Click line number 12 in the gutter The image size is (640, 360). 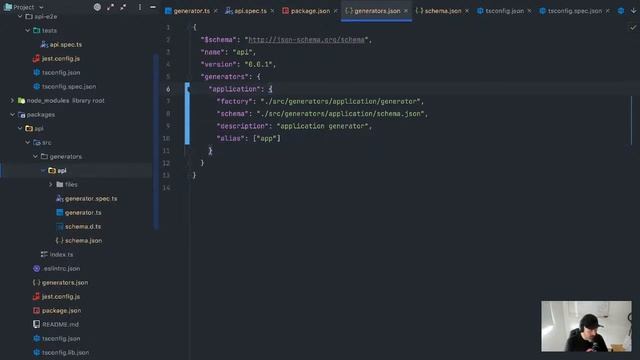click(x=166, y=163)
